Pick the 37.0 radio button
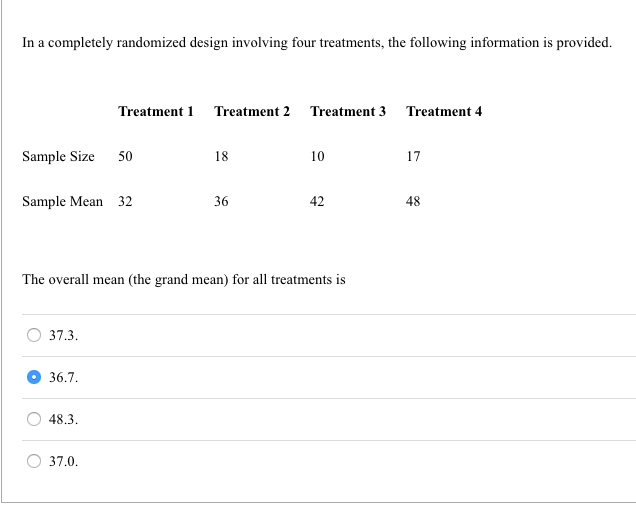 [x=35, y=462]
